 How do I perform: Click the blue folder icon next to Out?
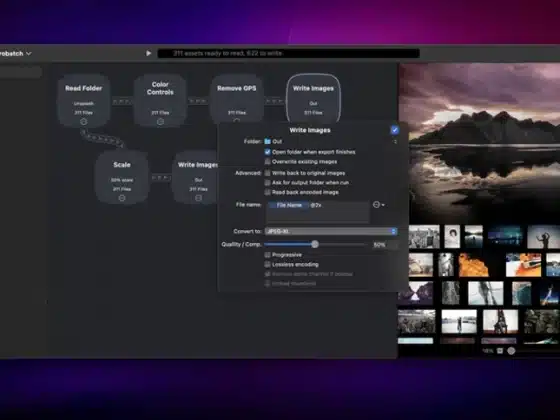tap(268, 141)
